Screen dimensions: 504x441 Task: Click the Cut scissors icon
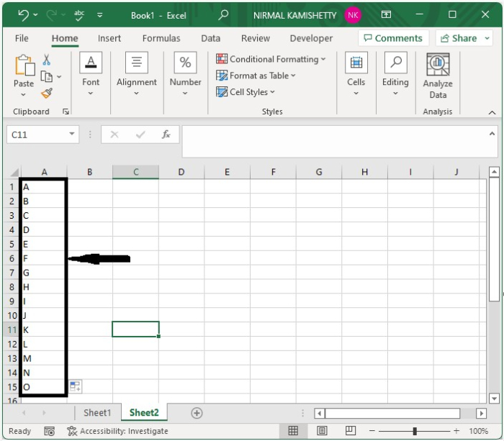(47, 60)
